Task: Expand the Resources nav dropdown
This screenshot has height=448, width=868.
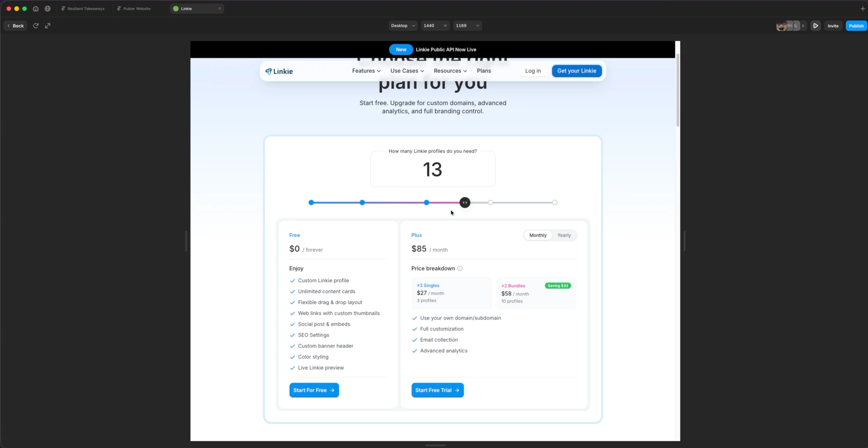Action: click(x=450, y=71)
